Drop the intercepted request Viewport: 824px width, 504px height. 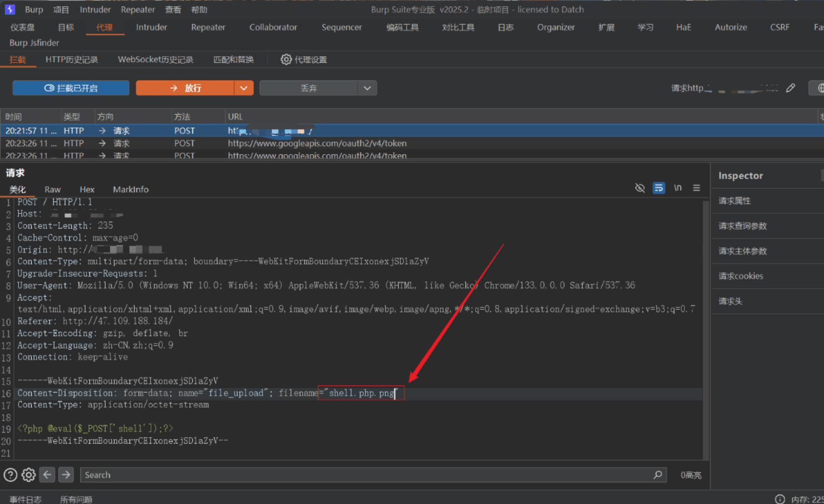coord(309,88)
